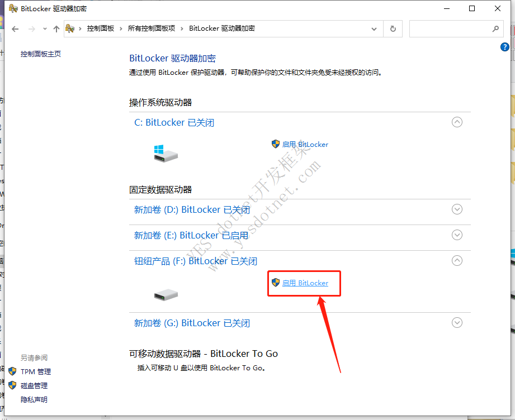
Task: Click the shield icon beside the C: drive's 启用 BitLocker
Action: click(x=276, y=144)
